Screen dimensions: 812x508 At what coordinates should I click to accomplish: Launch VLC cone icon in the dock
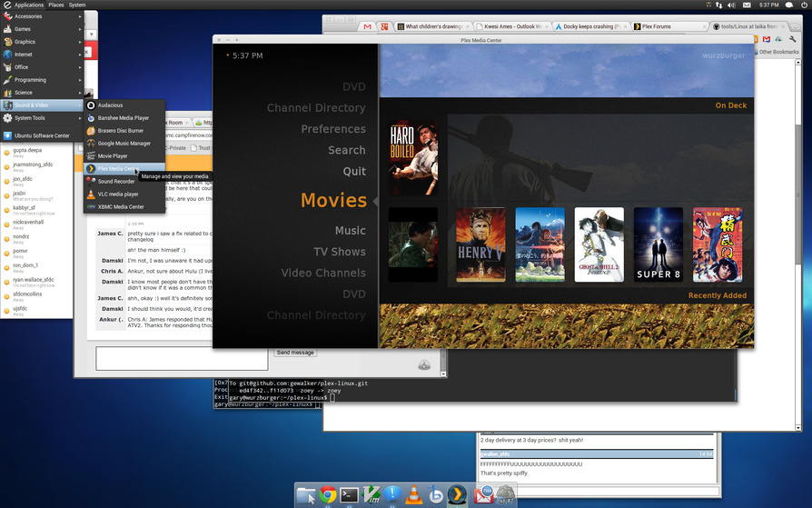point(414,495)
